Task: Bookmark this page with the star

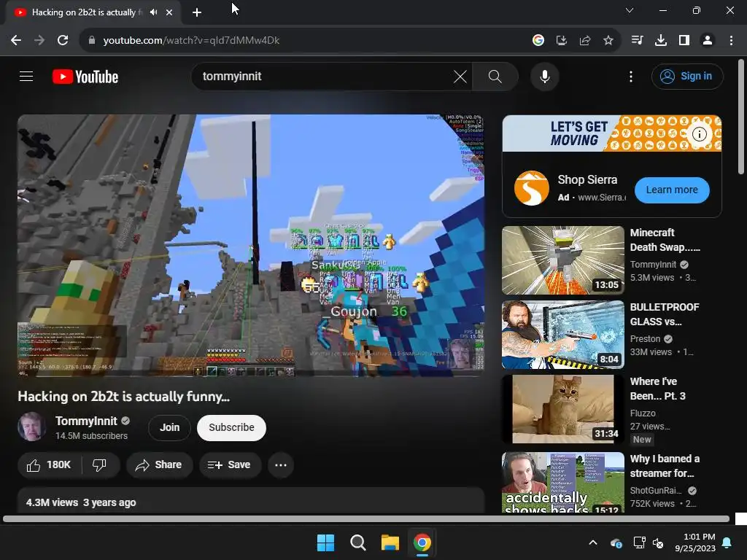Action: [x=608, y=41]
